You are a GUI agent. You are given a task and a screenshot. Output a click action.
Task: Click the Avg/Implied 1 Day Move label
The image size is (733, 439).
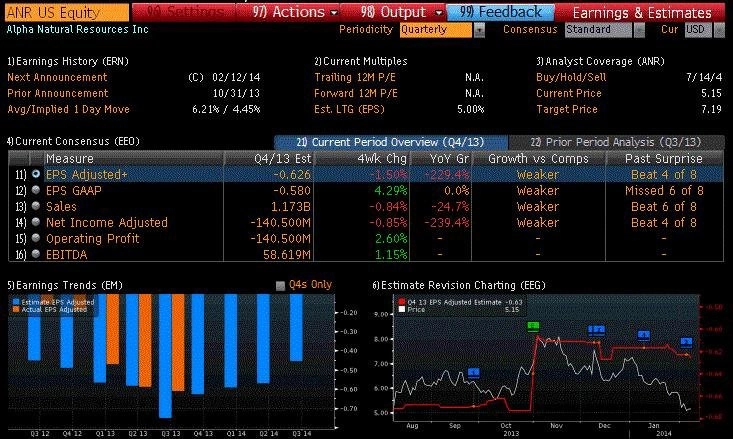click(x=68, y=109)
